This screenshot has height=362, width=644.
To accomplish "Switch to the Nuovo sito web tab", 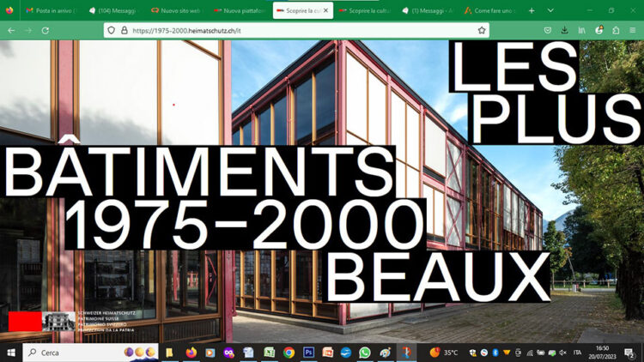I will (x=177, y=10).
